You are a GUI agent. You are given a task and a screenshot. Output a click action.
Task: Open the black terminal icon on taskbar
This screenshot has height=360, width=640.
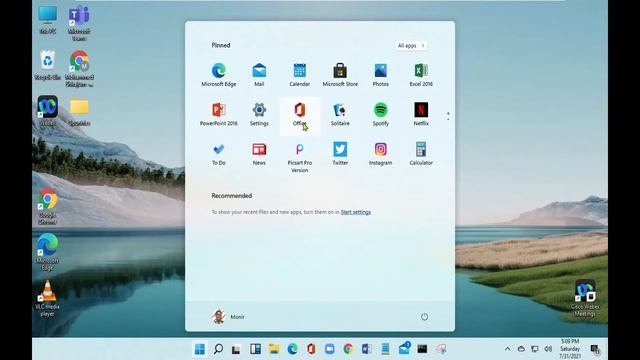point(422,349)
